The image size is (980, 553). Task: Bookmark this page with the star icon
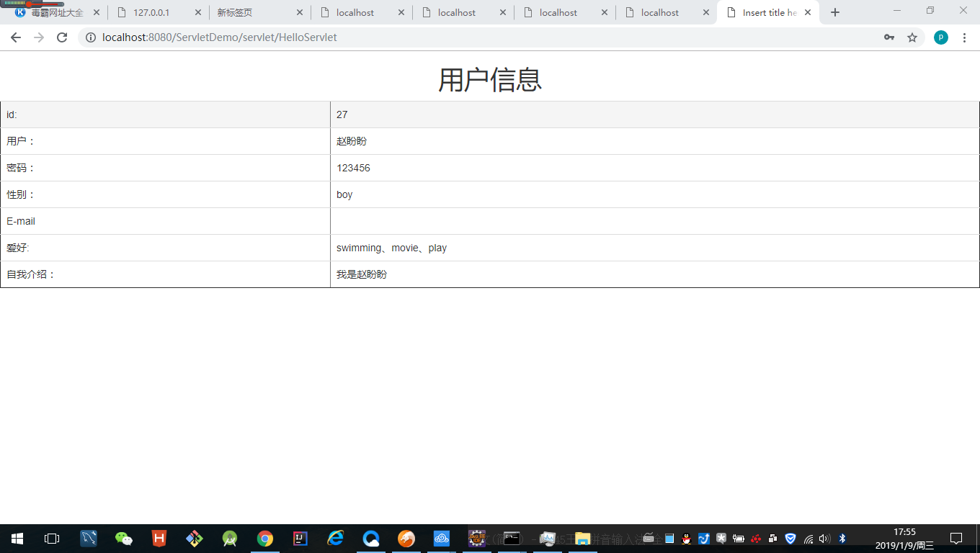(x=912, y=37)
